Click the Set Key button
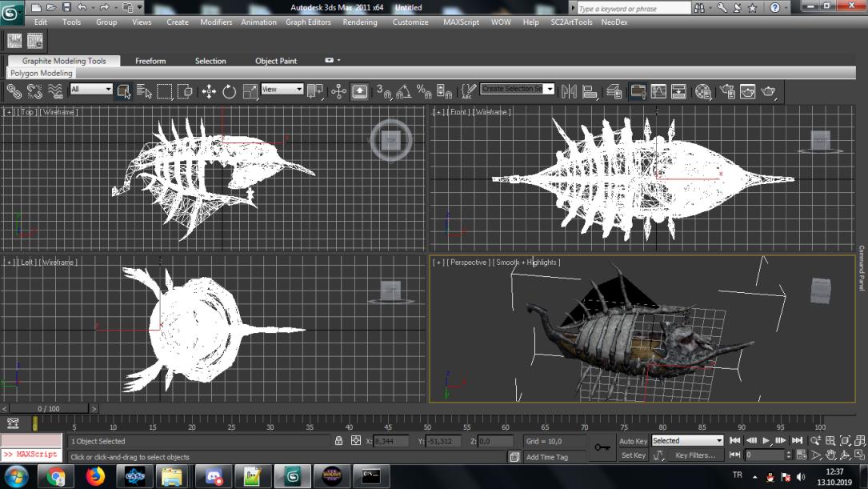Viewport: 868px width, 489px height. [x=633, y=455]
